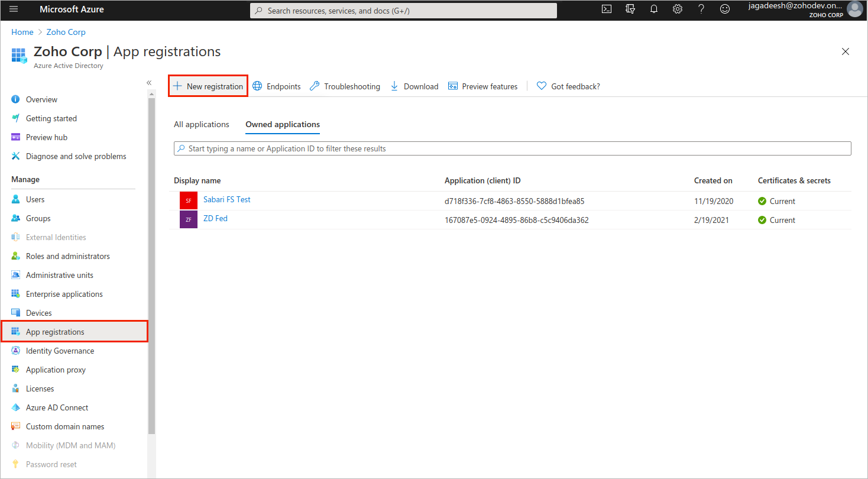Collapse the left navigation pane
The width and height of the screenshot is (868, 479).
tap(149, 83)
